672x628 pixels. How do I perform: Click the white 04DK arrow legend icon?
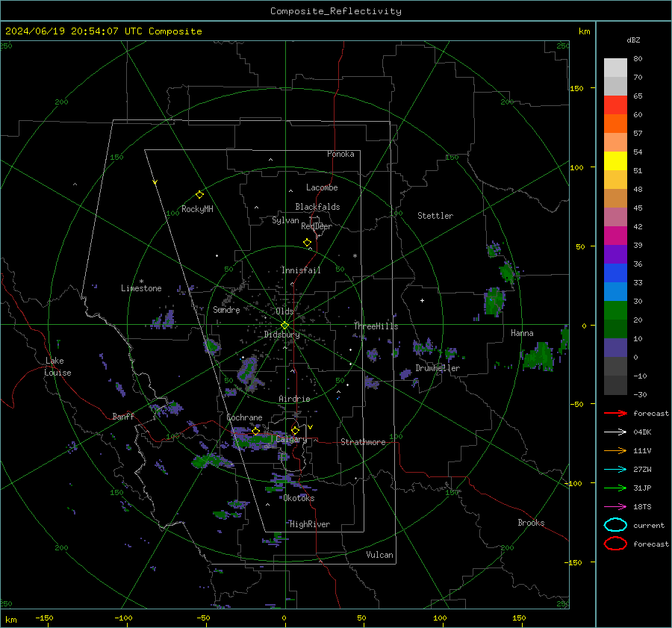[615, 432]
